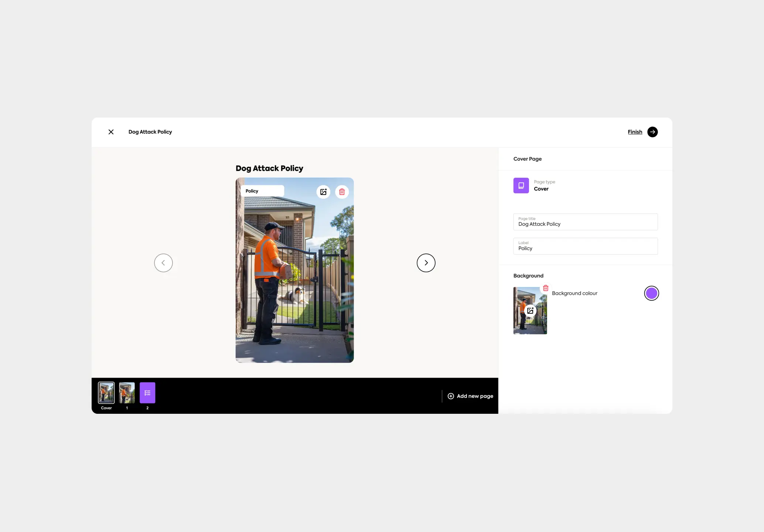Screen dimensions: 764x532
Task: Click the Finish link
Action: tap(635, 132)
